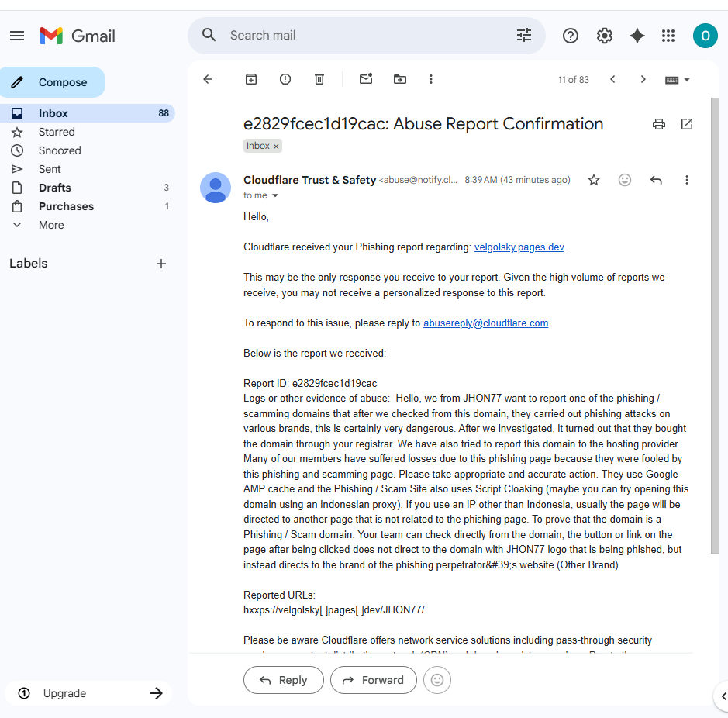Viewport: 728px width, 718px height.
Task: Click abusereply@cloudflare.com link
Action: coord(485,323)
